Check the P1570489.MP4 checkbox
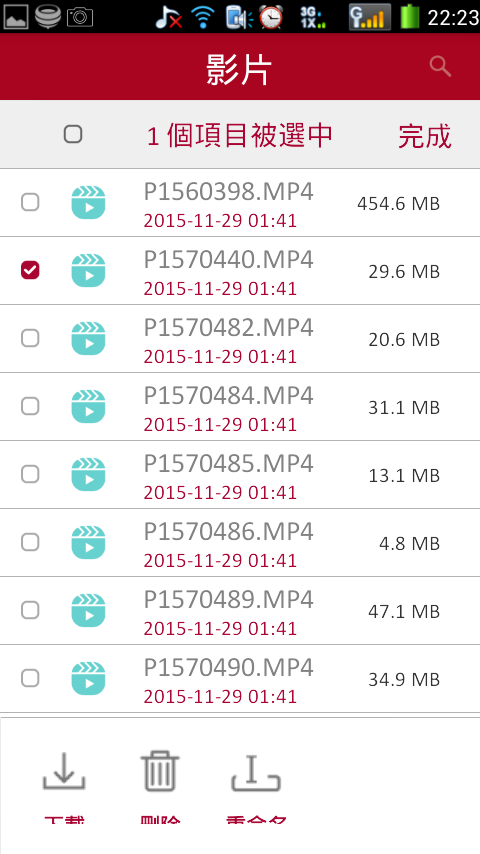The image size is (480, 854). (x=30, y=611)
